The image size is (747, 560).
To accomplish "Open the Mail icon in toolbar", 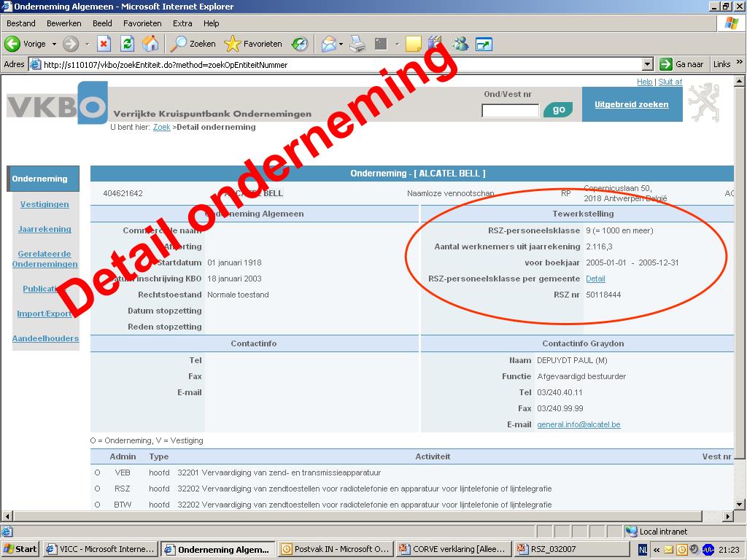I will (328, 44).
